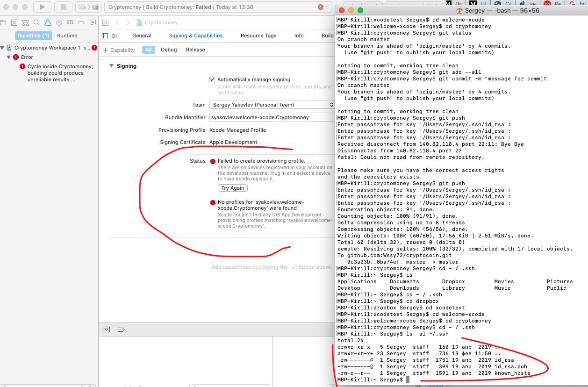The width and height of the screenshot is (588, 387).
Task: Open the Test navigator diamond icon
Action: click(x=59, y=22)
